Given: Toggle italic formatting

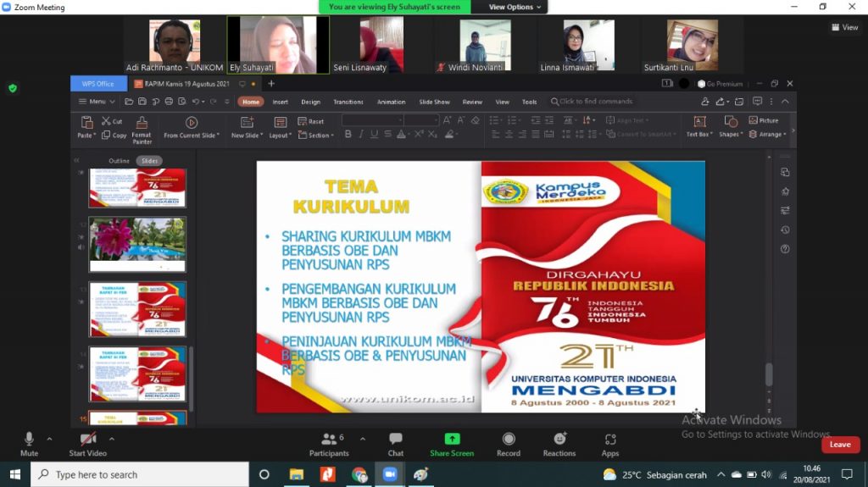Looking at the screenshot, I should coord(361,134).
